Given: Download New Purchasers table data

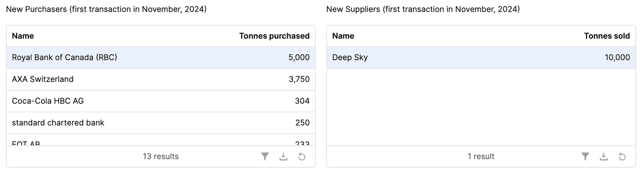Looking at the screenshot, I should click(x=283, y=157).
